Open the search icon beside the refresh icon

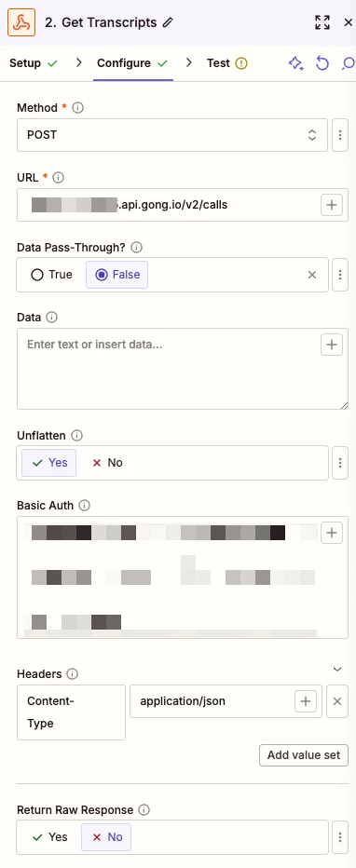(x=348, y=63)
